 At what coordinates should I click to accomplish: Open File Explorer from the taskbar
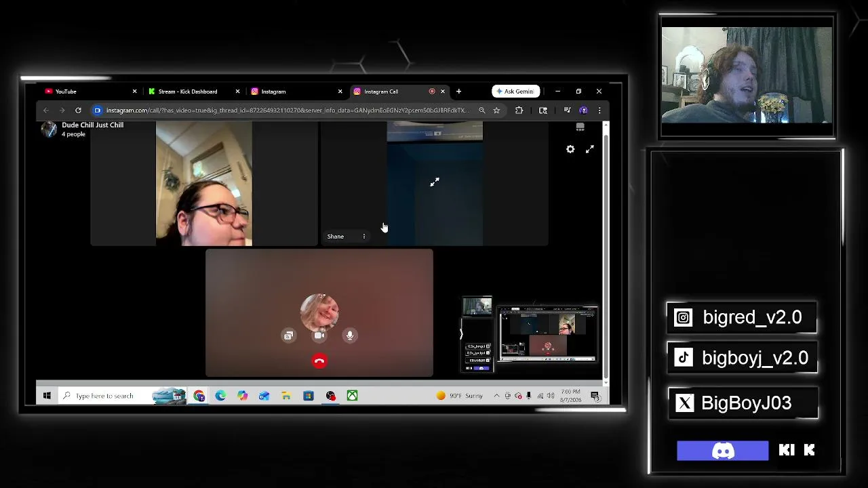[286, 396]
